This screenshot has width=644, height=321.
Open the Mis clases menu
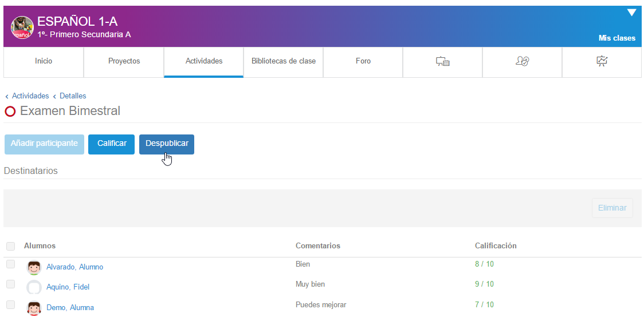point(616,38)
